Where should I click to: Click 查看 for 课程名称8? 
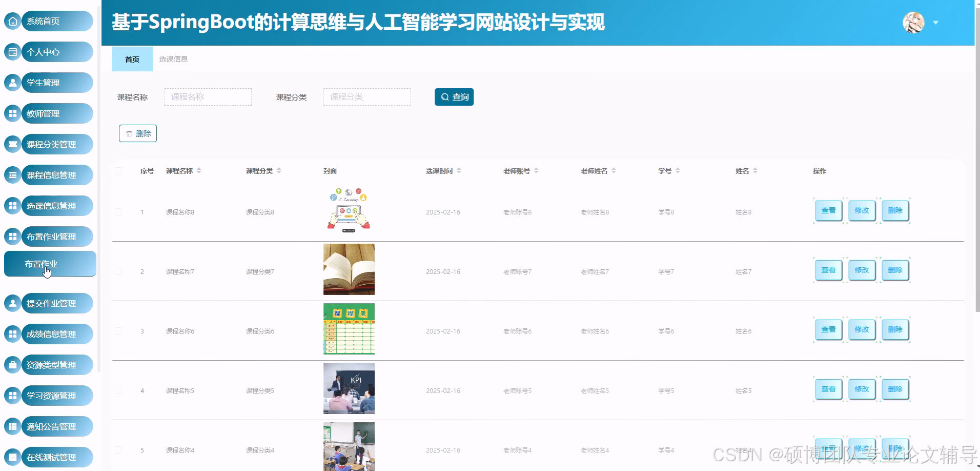[x=828, y=210]
